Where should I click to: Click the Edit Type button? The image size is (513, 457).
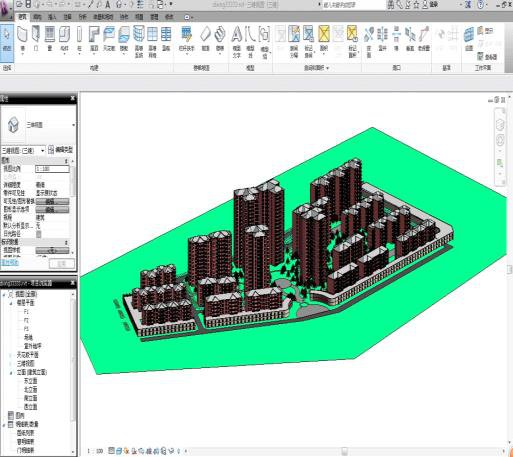60,150
